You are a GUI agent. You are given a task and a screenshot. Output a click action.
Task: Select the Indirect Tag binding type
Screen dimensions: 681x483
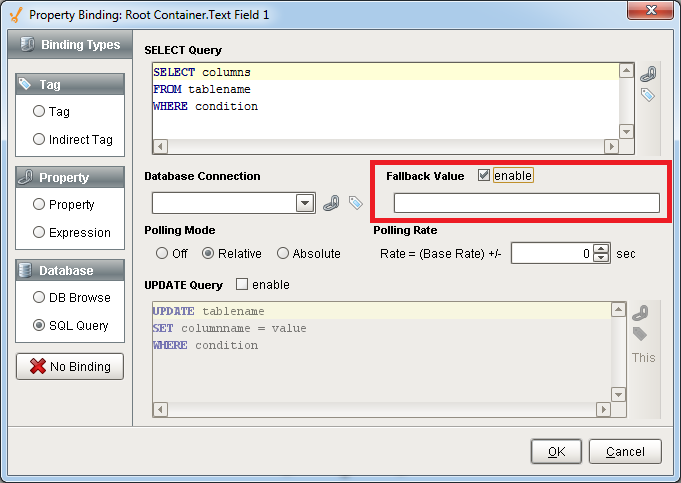point(39,140)
